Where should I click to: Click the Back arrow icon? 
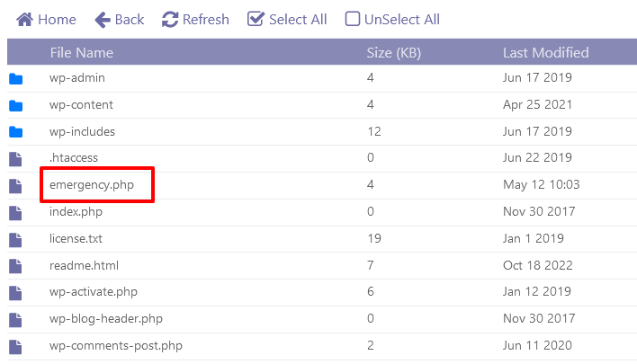point(103,20)
